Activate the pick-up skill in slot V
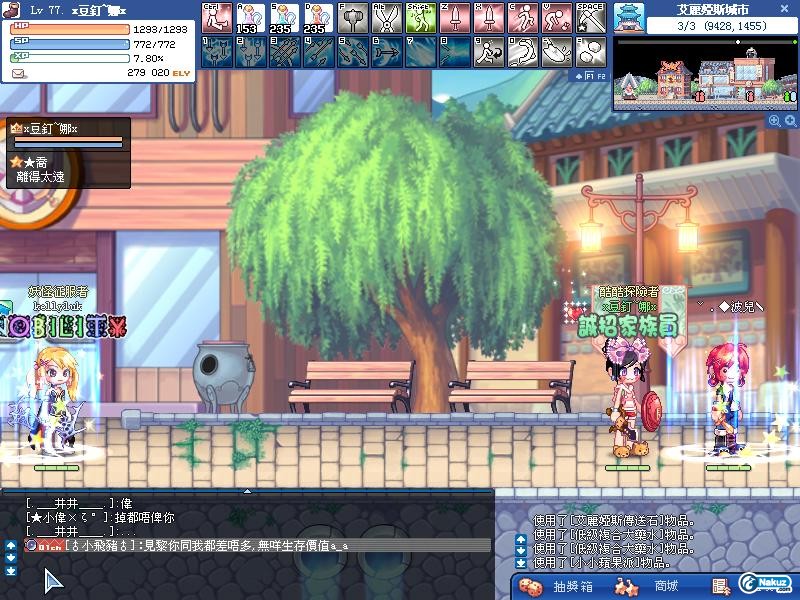 pyautogui.click(x=557, y=18)
